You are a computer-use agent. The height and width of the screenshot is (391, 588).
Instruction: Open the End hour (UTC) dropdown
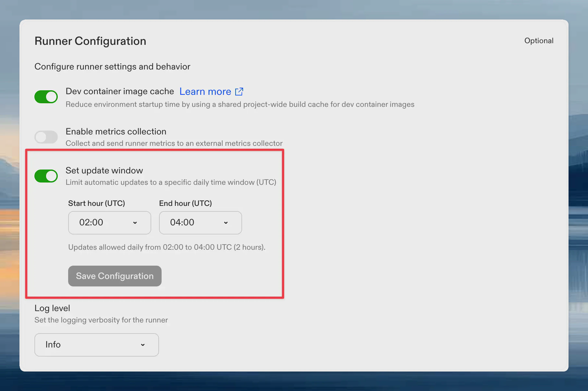click(x=200, y=223)
